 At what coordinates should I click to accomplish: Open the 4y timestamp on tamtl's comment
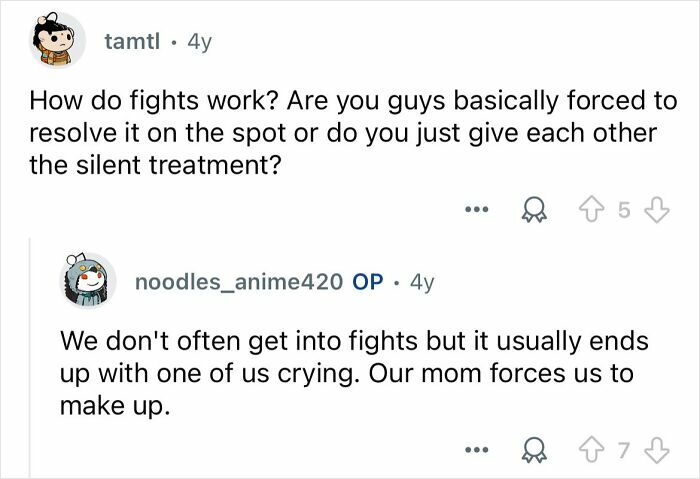(x=199, y=42)
